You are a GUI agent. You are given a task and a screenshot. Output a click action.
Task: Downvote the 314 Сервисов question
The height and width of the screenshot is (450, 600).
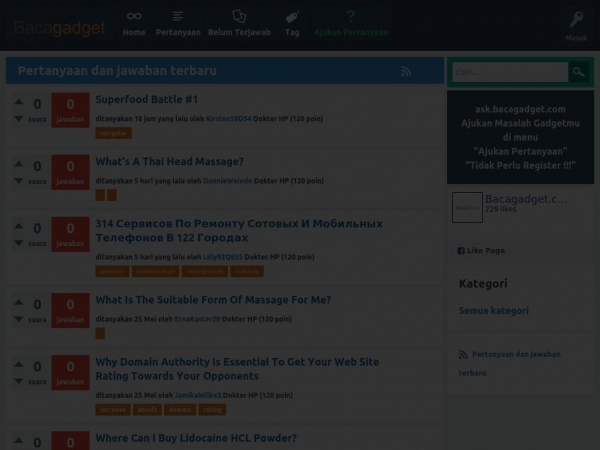pyautogui.click(x=19, y=243)
